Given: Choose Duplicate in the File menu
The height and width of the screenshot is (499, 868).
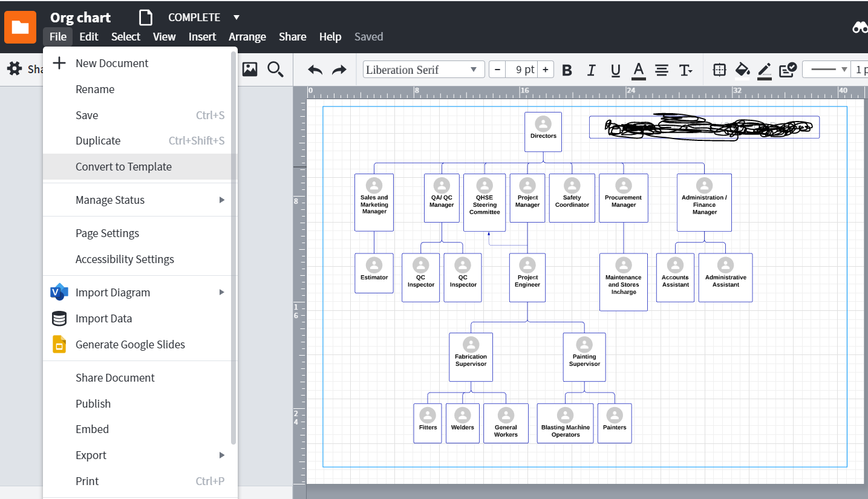Looking at the screenshot, I should click(137, 141).
